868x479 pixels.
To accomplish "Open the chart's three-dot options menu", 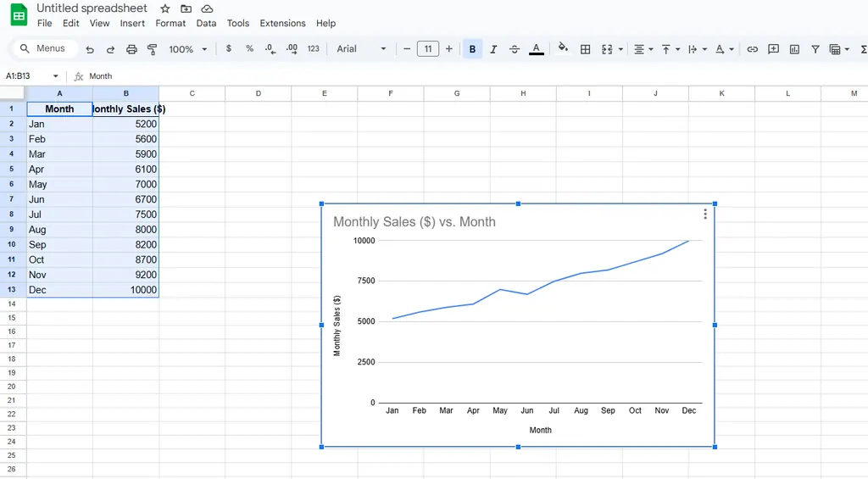I will pyautogui.click(x=705, y=214).
